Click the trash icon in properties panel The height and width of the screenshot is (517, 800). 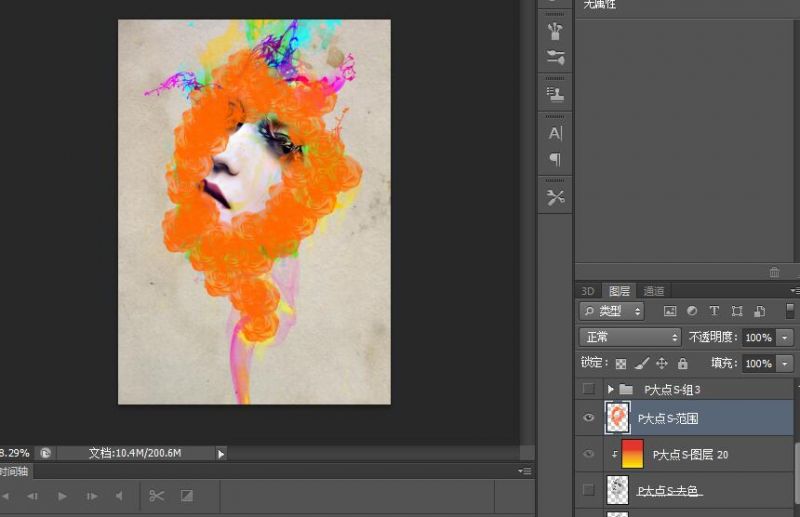774,272
